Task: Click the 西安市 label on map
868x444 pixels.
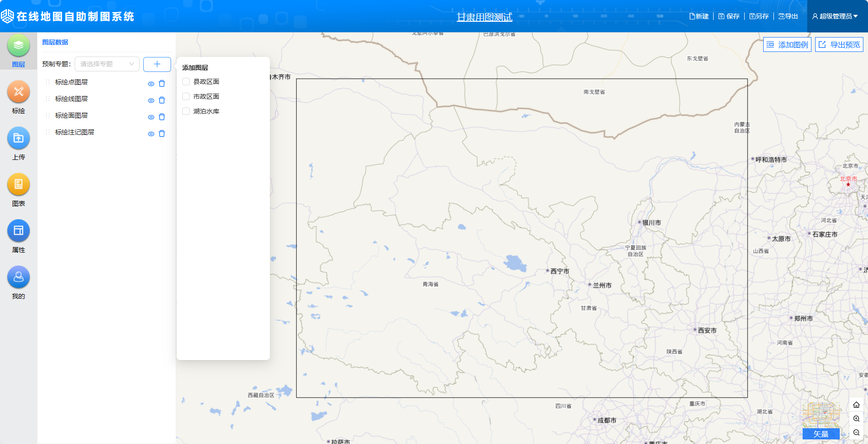Action: pos(707,330)
